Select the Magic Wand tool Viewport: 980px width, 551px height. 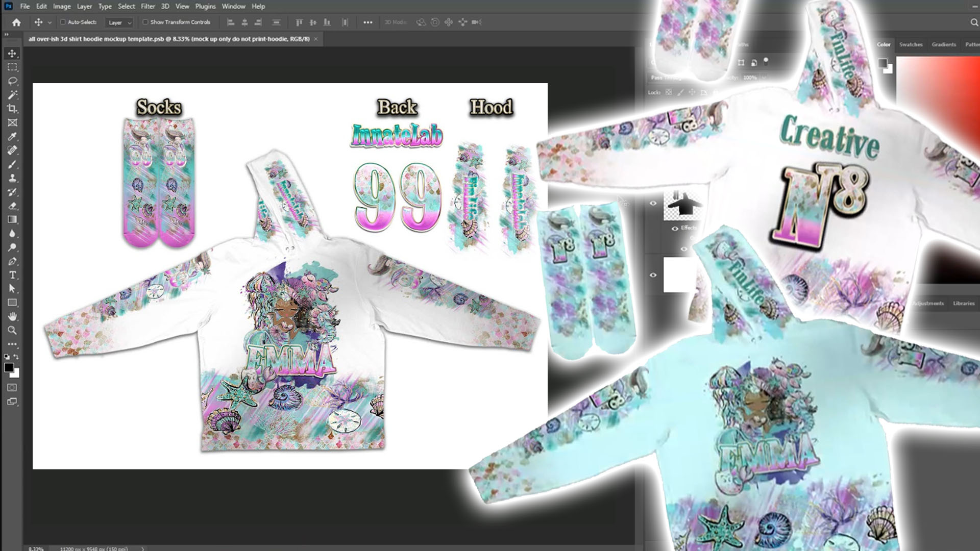[x=12, y=95]
